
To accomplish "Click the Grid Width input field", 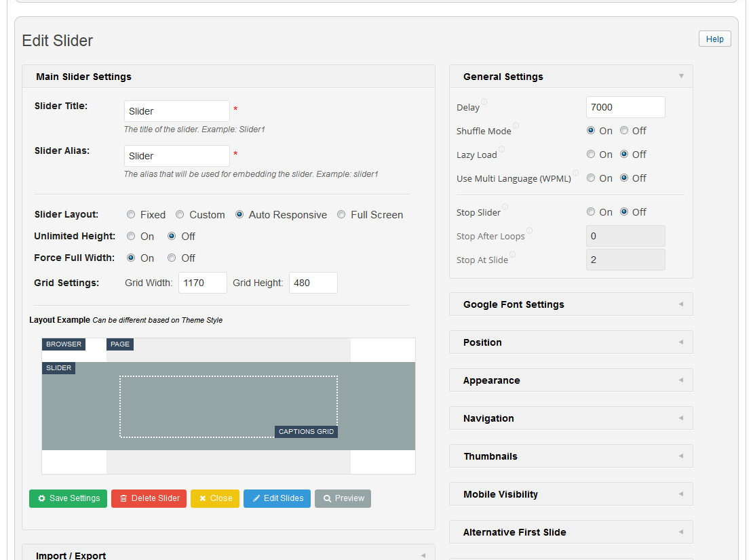I will tap(203, 283).
